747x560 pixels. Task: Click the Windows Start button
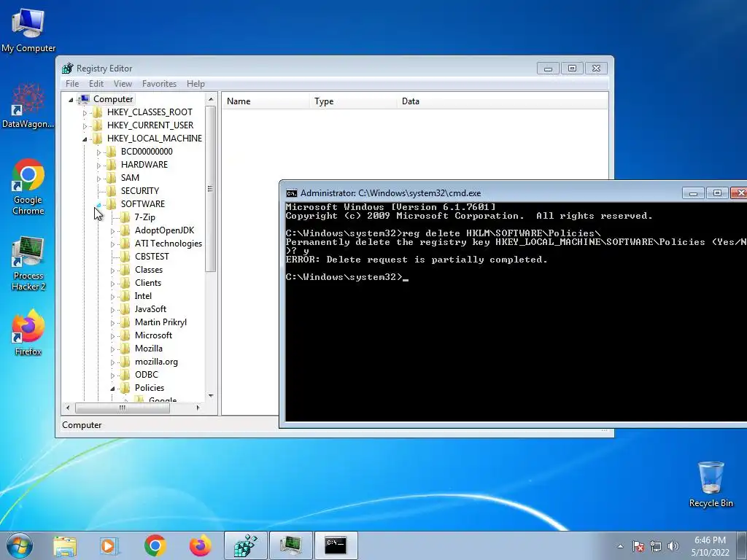click(20, 545)
